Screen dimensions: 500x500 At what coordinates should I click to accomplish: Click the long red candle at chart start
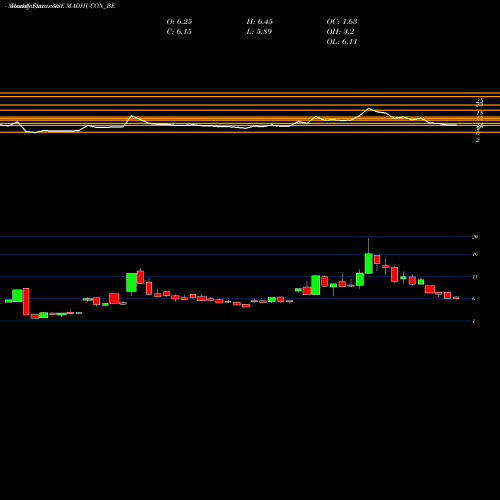tap(26, 301)
